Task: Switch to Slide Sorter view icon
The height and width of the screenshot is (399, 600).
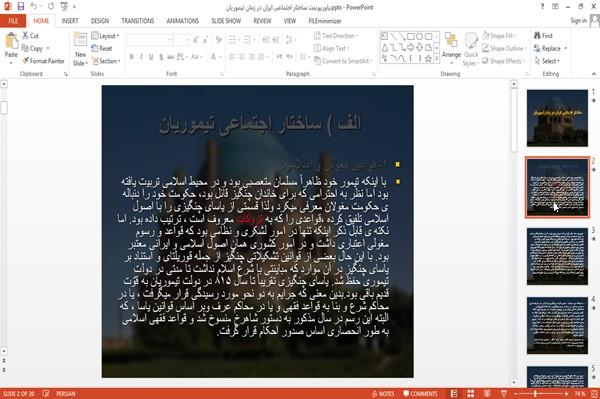Action: (x=471, y=394)
